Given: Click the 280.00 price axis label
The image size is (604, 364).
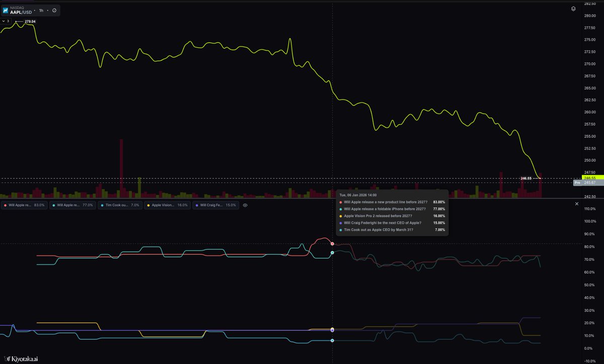Looking at the screenshot, I should [x=590, y=16].
